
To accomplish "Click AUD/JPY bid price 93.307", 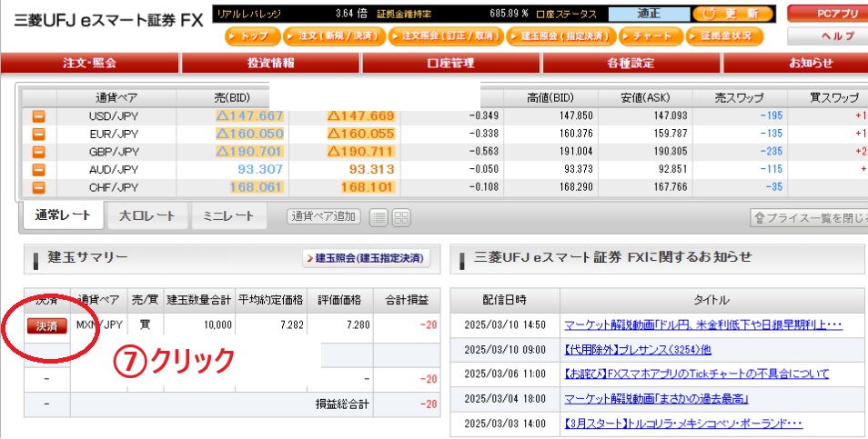I will point(260,169).
